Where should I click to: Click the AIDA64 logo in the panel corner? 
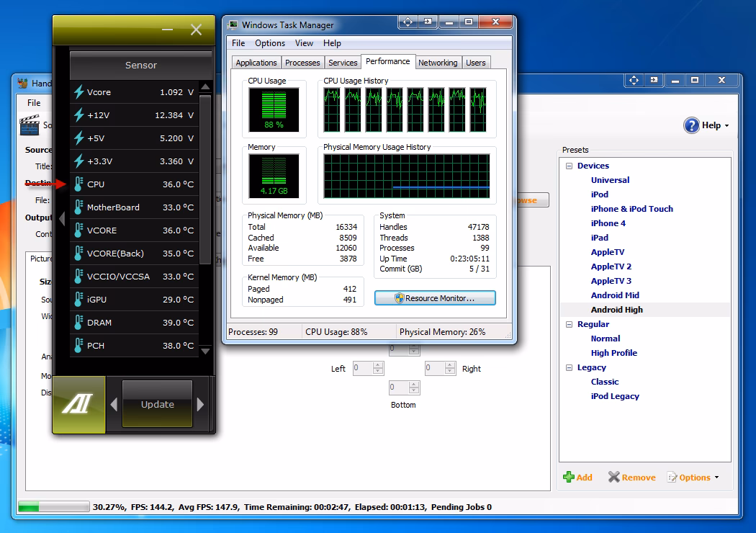point(78,405)
